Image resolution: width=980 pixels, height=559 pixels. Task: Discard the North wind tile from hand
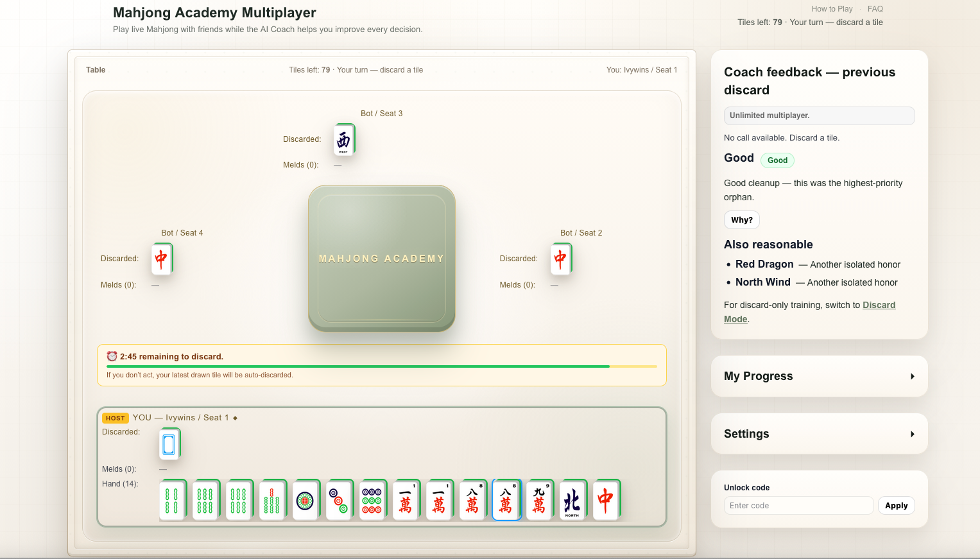click(x=572, y=500)
